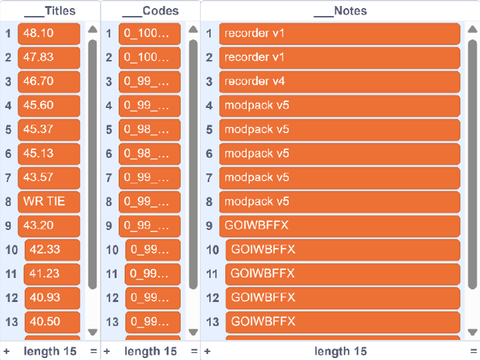Select the 48.10 item in Titles list
The image size is (480, 360).
pos(49,34)
